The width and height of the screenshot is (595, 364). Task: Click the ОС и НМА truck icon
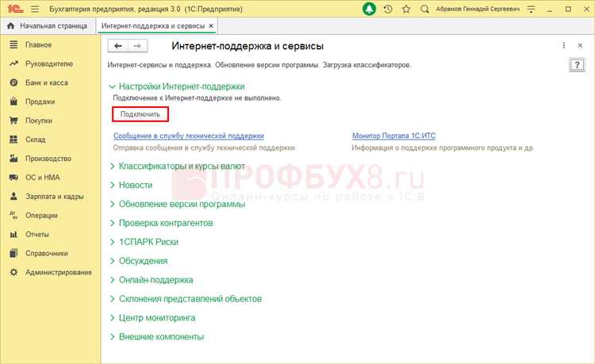(13, 178)
